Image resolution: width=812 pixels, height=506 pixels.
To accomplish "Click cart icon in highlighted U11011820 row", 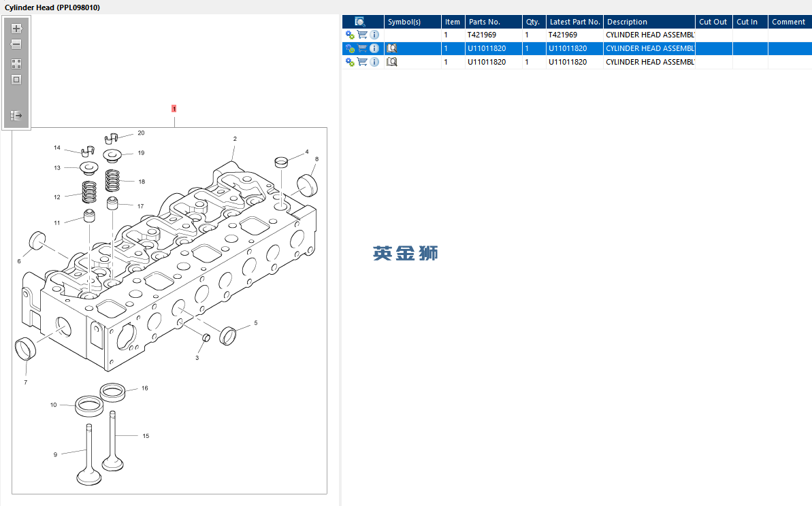I will (x=363, y=48).
